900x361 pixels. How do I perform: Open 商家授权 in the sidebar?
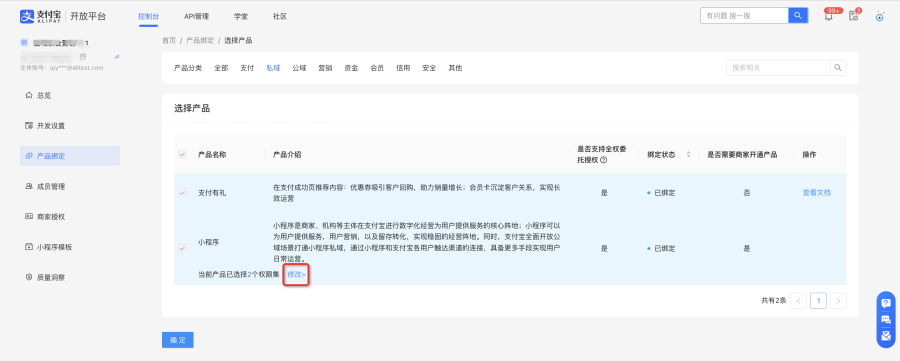[70, 216]
